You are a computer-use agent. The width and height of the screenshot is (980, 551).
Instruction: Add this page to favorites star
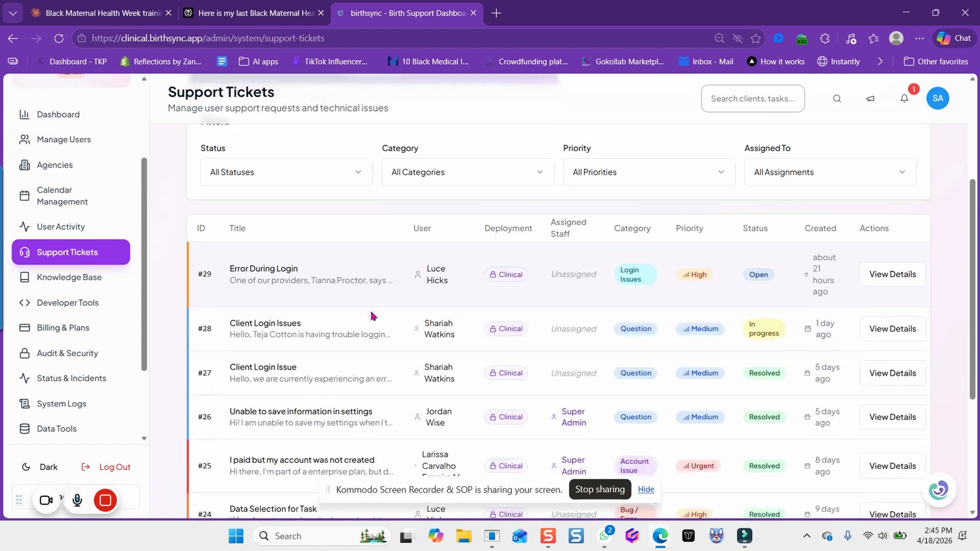[x=756, y=38]
